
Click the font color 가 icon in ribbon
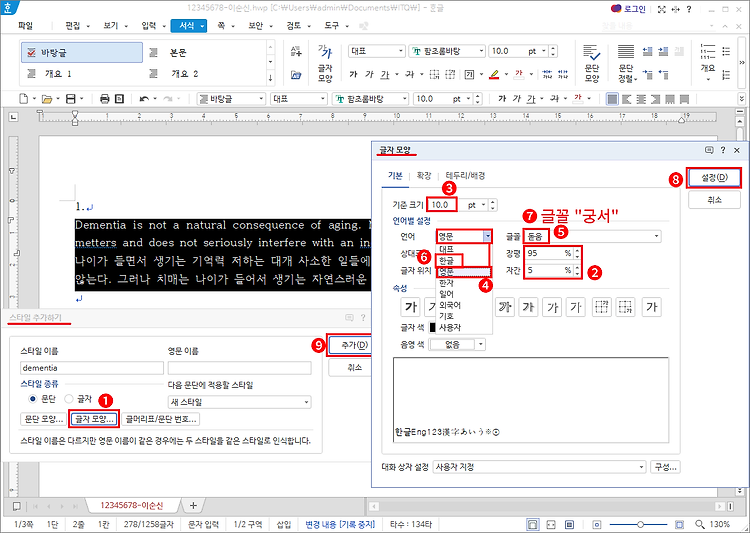519,74
